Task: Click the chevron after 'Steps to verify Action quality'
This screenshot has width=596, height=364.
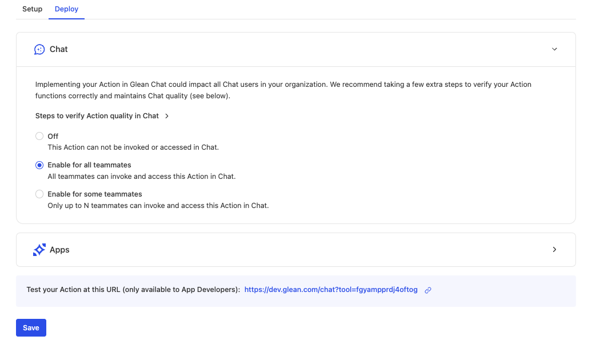Action: tap(167, 115)
